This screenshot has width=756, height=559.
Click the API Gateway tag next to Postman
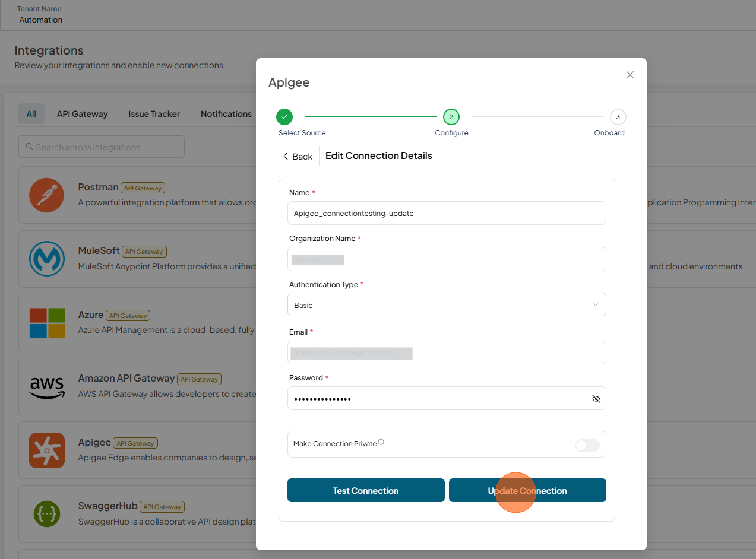(143, 188)
